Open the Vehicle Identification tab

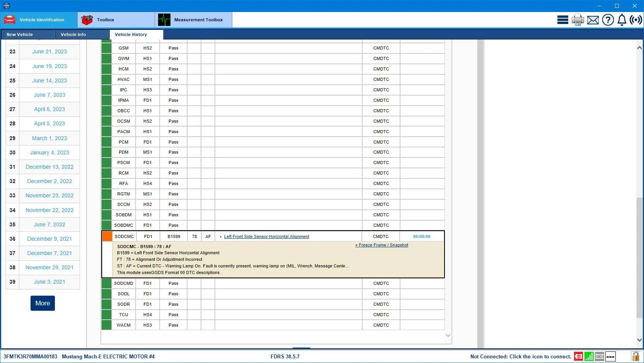point(39,20)
